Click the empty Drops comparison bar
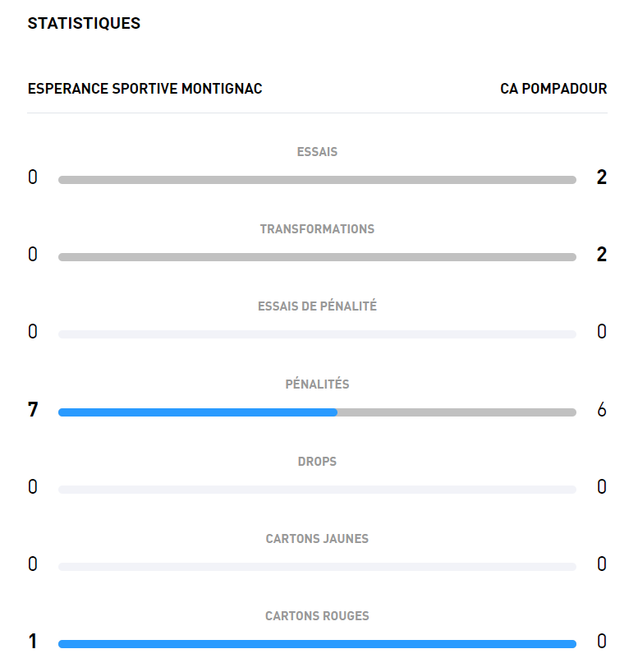 317,490
